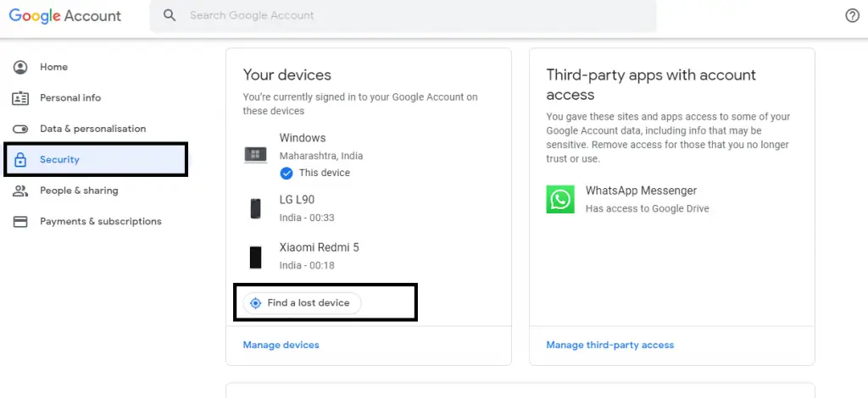Select Security in sidebar
The width and height of the screenshot is (868, 398).
(x=96, y=160)
